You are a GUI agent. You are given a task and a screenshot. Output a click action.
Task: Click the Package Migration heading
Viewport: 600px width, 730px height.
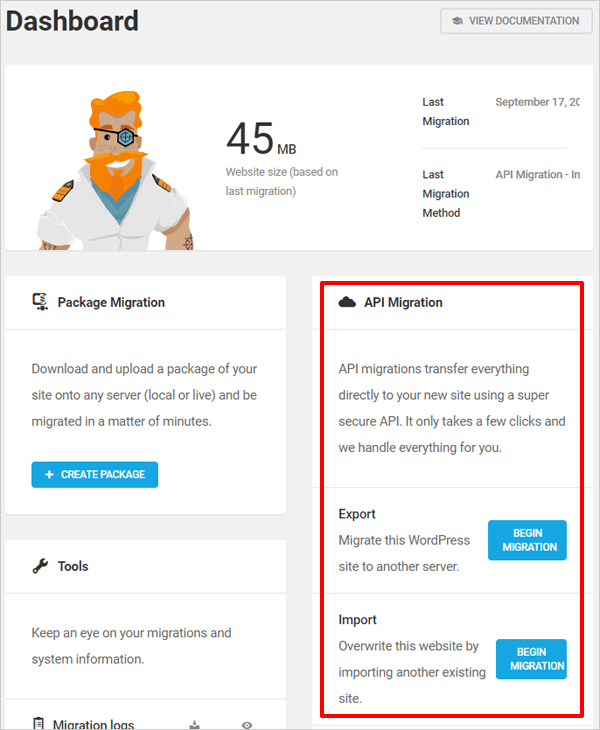tap(111, 303)
